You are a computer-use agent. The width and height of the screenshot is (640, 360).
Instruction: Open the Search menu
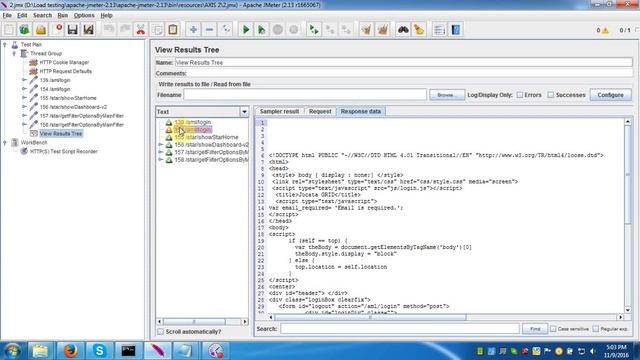[42, 15]
